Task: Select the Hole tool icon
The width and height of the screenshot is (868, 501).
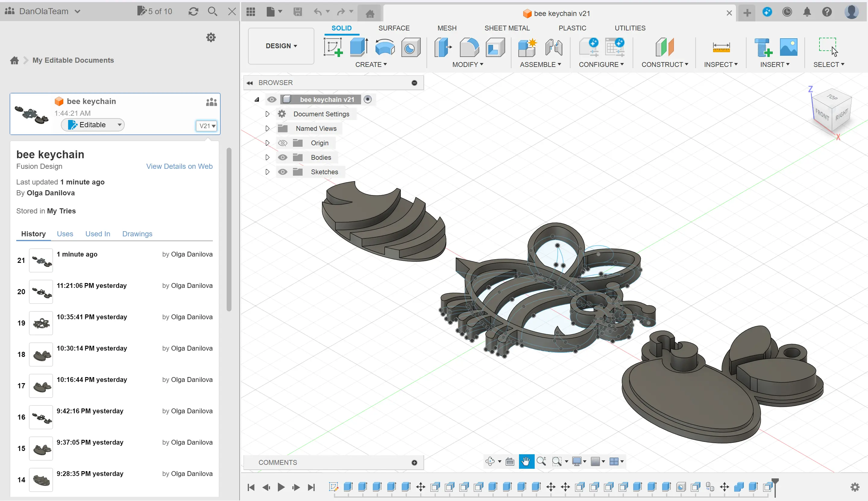Action: [410, 47]
